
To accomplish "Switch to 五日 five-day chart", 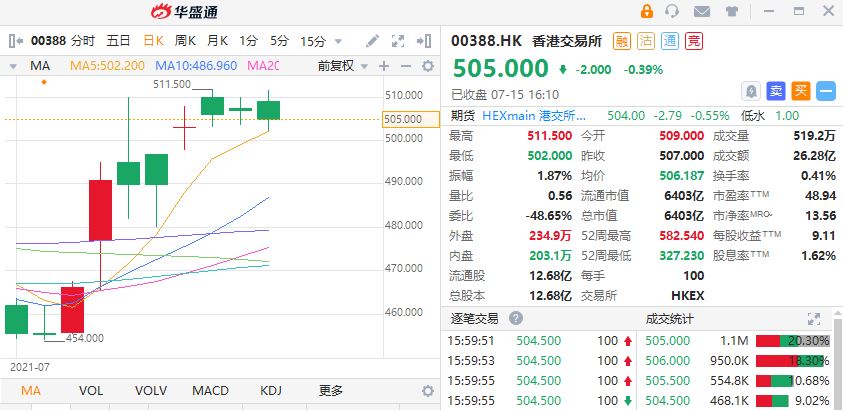I will (118, 41).
